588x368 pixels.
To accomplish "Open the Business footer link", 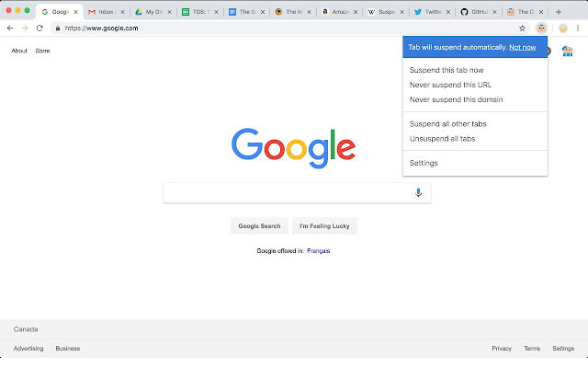I will (67, 349).
